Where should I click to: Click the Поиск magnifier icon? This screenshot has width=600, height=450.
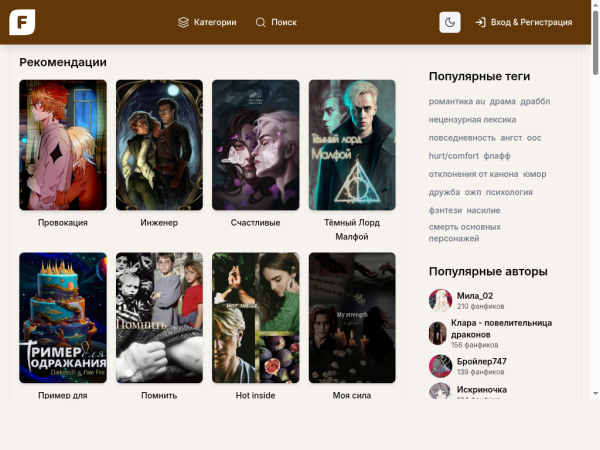pyautogui.click(x=261, y=23)
